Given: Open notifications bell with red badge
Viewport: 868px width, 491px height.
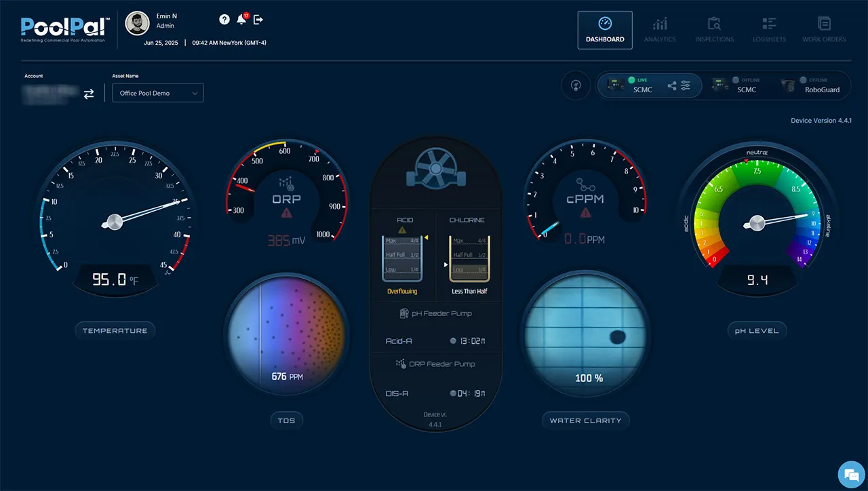Looking at the screenshot, I should [241, 20].
